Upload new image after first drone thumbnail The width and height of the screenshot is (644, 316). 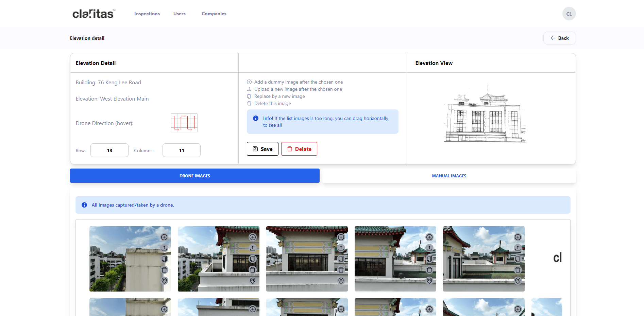164,248
